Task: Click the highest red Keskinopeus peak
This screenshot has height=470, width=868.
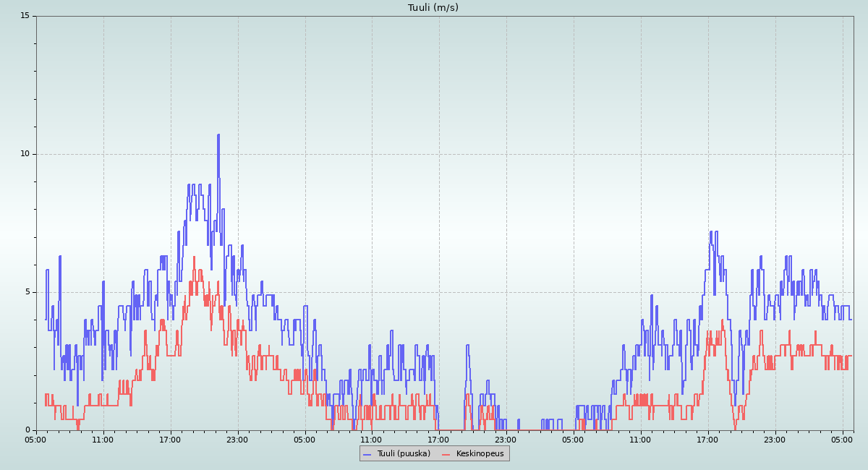Action: [x=194, y=257]
